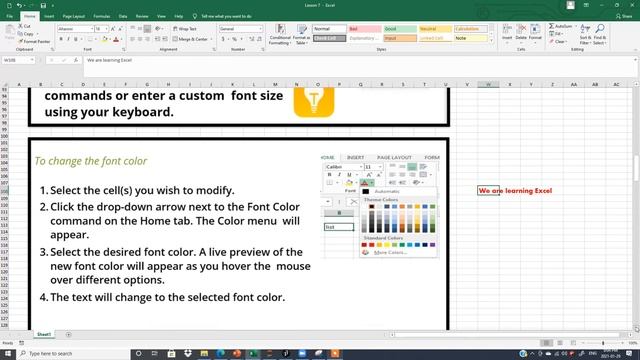640x360 pixels.
Task: Open the Fill menu in Editing
Action: coord(557,33)
